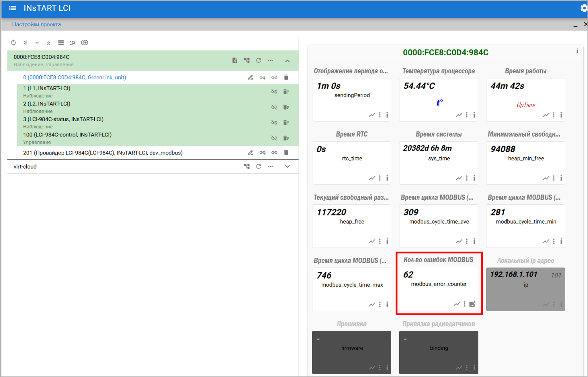The height and width of the screenshot is (377, 588).
Task: Show info for the modbus_cycle_time_min widget
Action: point(561,241)
